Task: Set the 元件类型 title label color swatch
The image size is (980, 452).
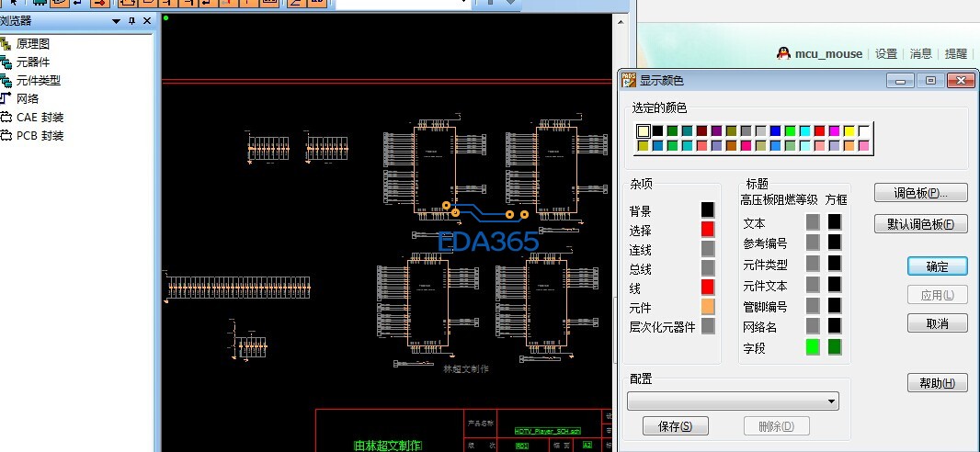Action: (x=813, y=264)
